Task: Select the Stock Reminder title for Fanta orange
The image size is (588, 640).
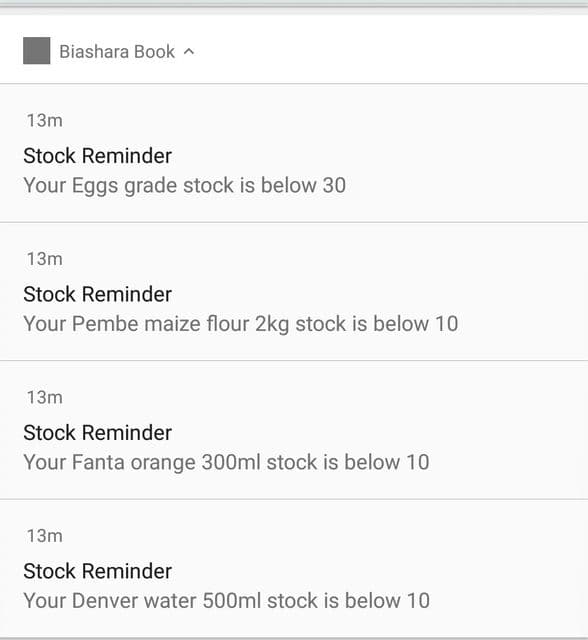Action: point(98,433)
